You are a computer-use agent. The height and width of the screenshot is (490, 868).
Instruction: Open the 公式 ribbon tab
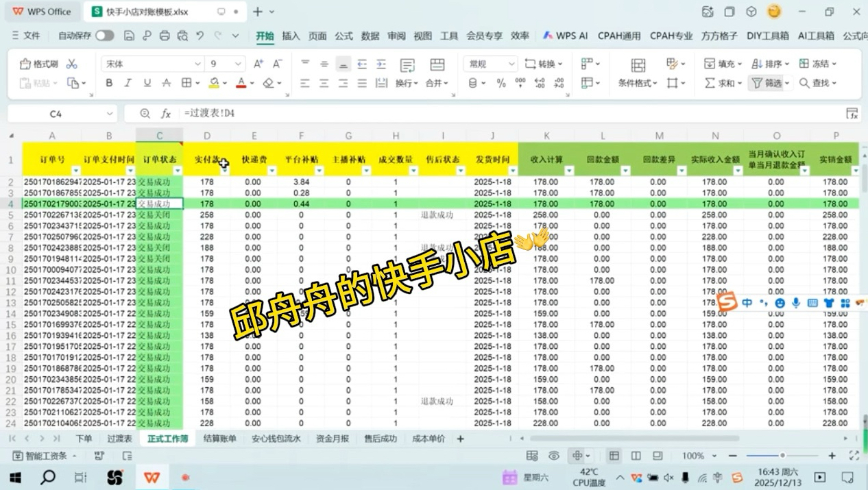point(343,36)
